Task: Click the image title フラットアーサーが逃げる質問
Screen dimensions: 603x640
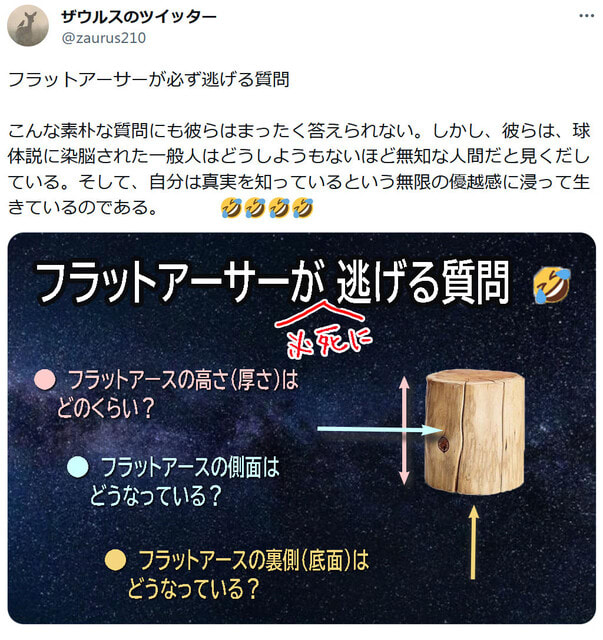Action: click(273, 282)
